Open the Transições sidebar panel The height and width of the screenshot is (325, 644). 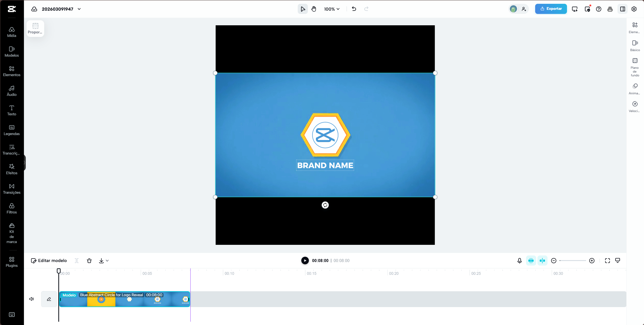(x=12, y=189)
